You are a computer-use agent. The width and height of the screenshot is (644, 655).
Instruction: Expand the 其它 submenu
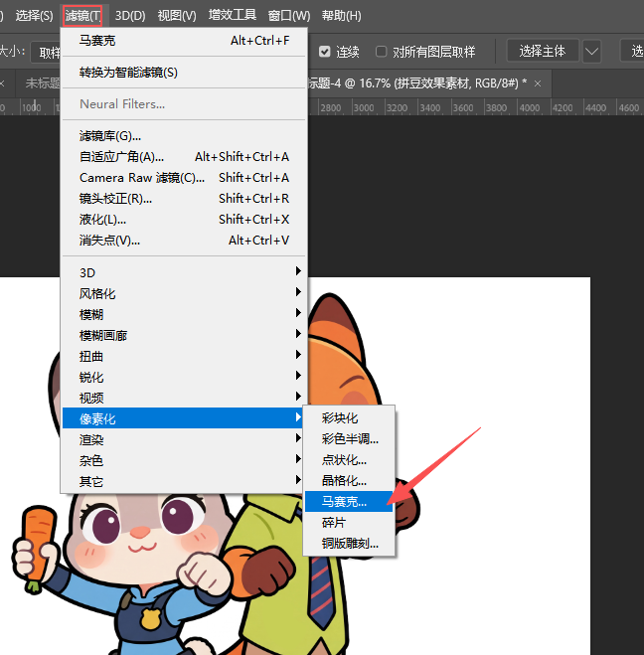pyautogui.click(x=184, y=481)
